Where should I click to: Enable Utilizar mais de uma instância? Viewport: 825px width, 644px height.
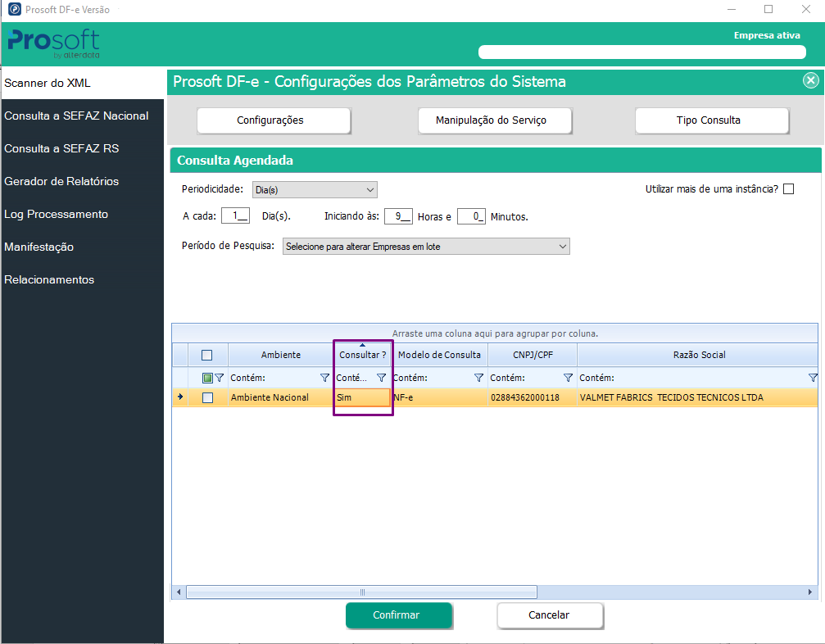pyautogui.click(x=788, y=189)
